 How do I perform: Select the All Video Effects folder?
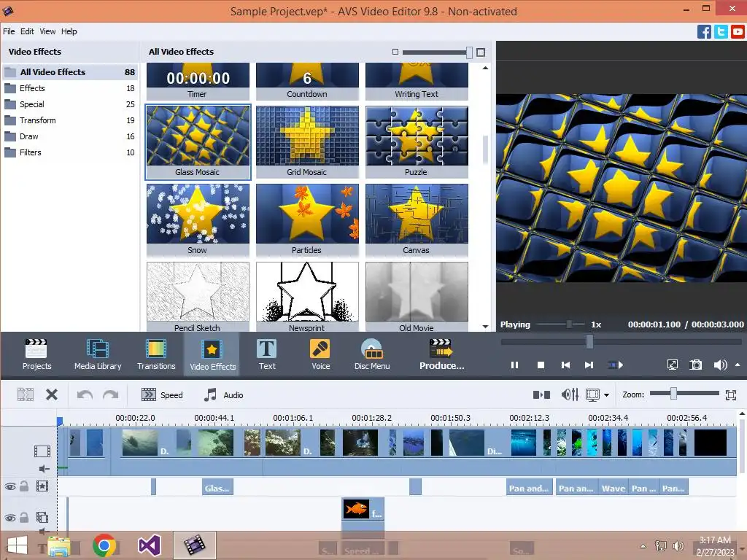tap(70, 72)
